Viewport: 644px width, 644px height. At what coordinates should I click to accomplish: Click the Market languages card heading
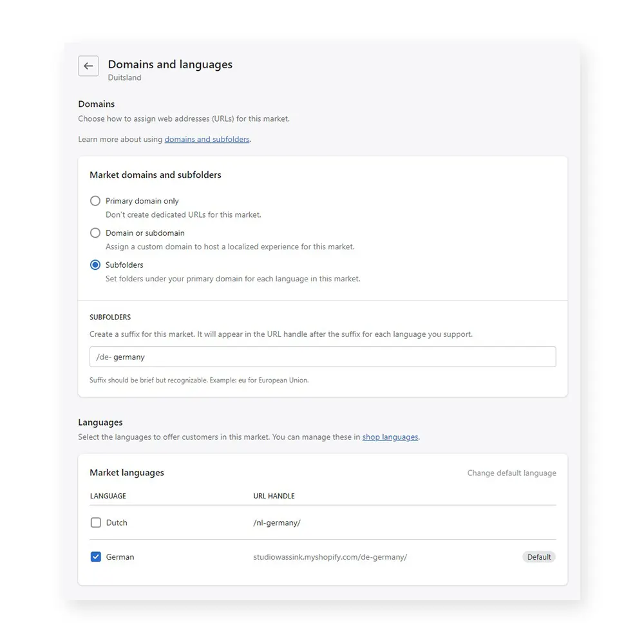point(127,473)
